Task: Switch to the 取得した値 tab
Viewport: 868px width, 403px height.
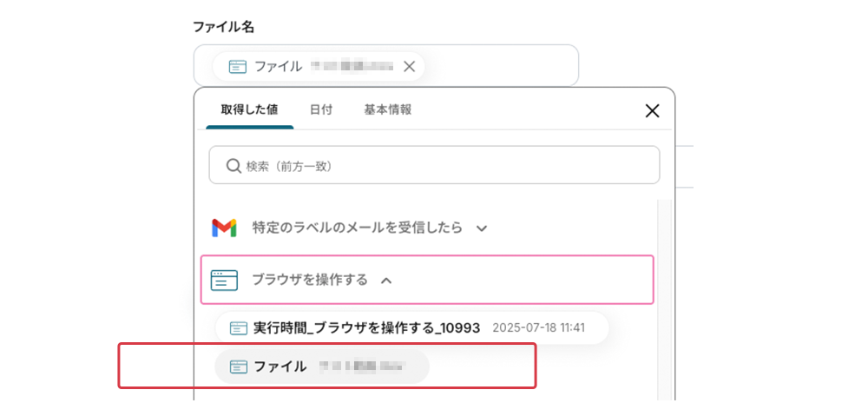Action: tap(249, 110)
